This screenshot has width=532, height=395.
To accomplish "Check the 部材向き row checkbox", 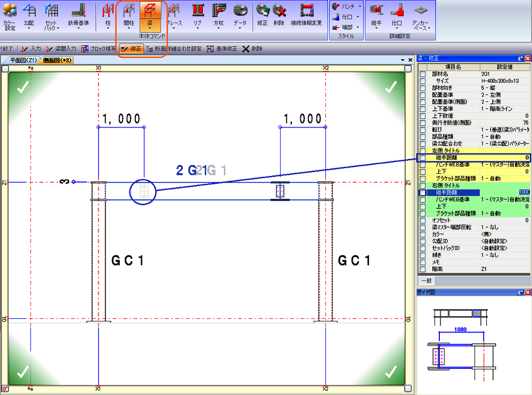I will tap(422, 88).
